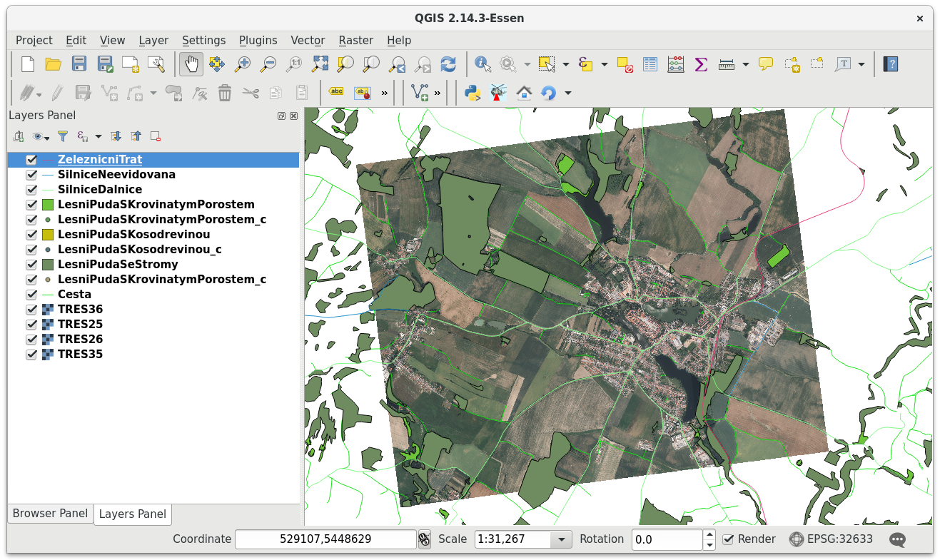Choose the Zoom In magnifier tool
This screenshot has width=940, height=560.
(x=243, y=64)
